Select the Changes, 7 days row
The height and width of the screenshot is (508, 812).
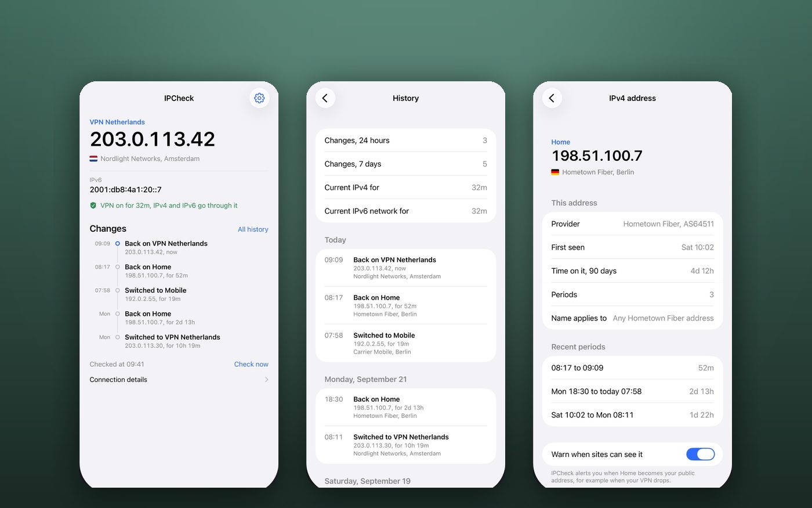(x=406, y=164)
